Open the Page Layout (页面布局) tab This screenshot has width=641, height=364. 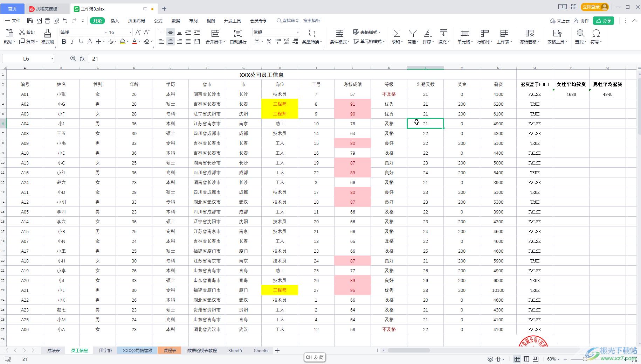[x=137, y=21]
